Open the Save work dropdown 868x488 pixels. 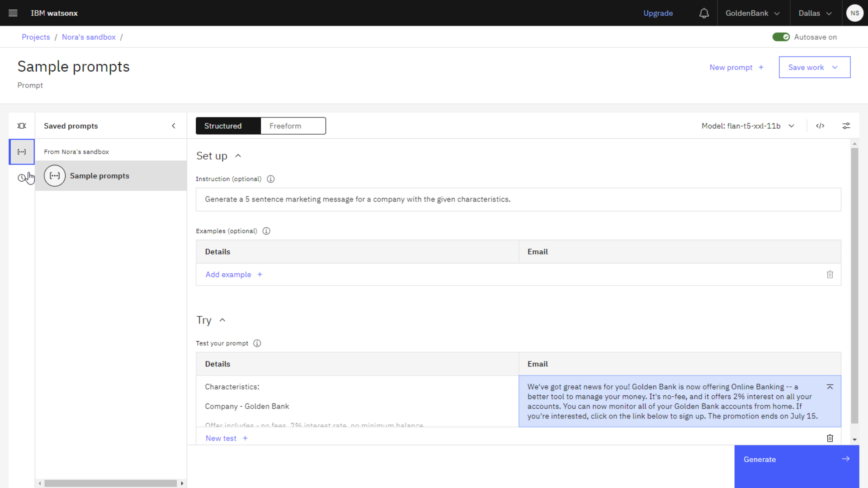click(814, 67)
